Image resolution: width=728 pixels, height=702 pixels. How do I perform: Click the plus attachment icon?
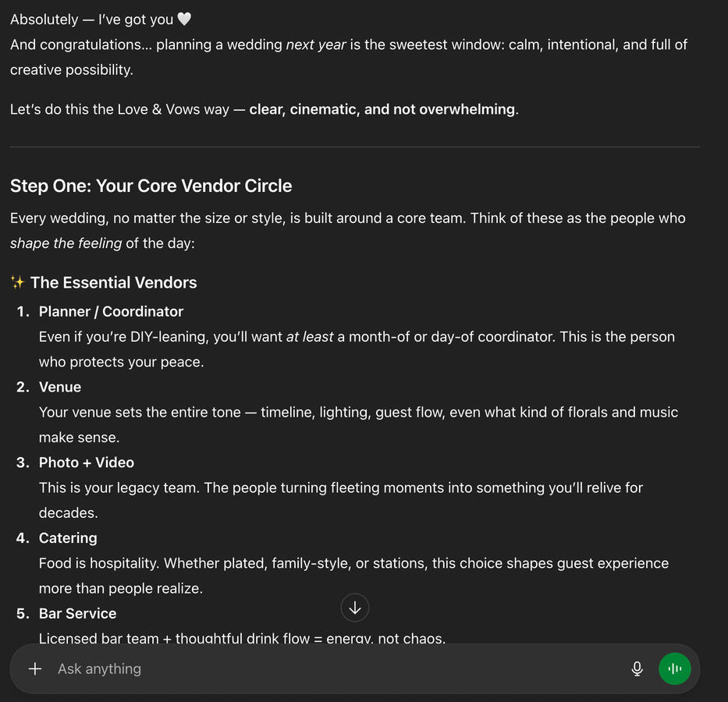point(35,668)
